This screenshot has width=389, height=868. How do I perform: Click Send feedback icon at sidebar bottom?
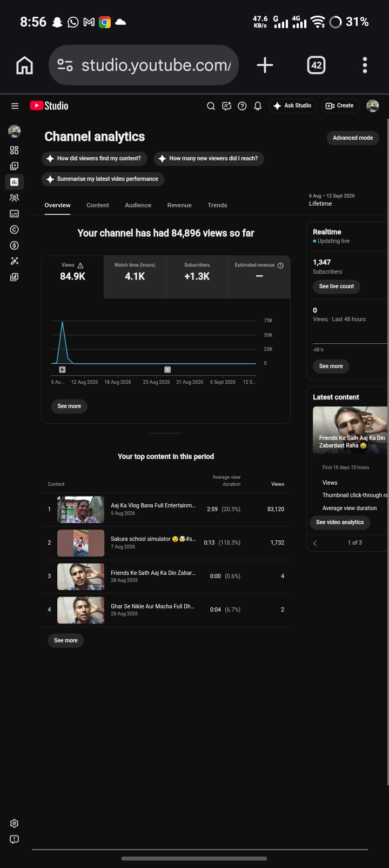tap(15, 839)
